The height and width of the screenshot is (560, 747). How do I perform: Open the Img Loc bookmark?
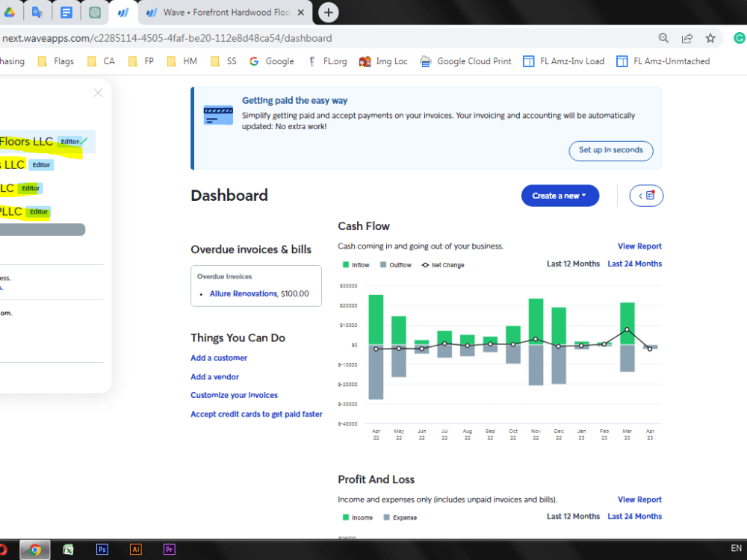(383, 61)
